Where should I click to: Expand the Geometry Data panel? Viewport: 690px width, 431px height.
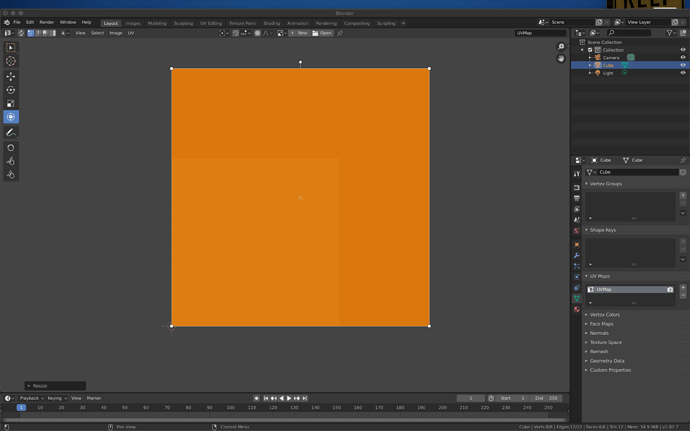[x=606, y=361]
